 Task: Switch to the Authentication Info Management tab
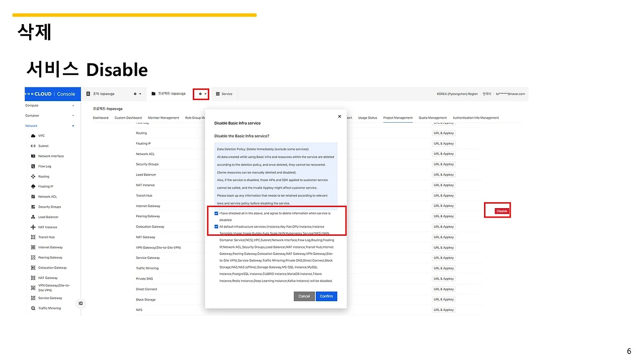pos(476,118)
